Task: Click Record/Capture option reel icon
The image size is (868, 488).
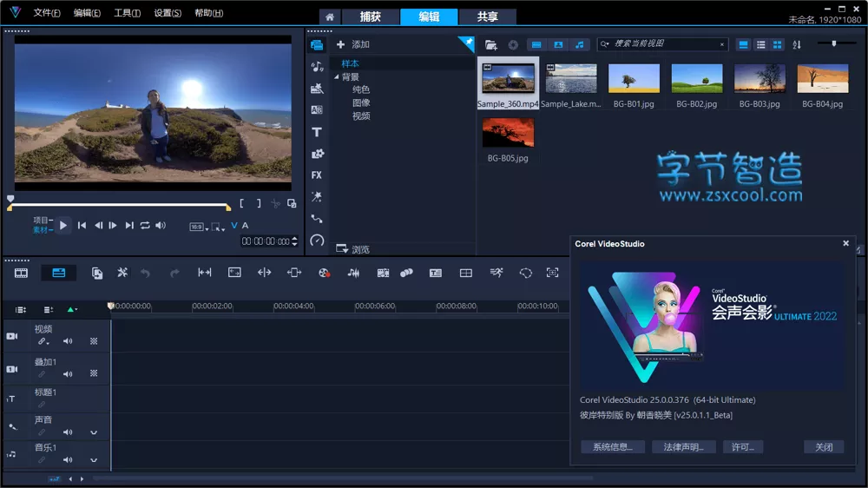Action: pyautogui.click(x=325, y=273)
